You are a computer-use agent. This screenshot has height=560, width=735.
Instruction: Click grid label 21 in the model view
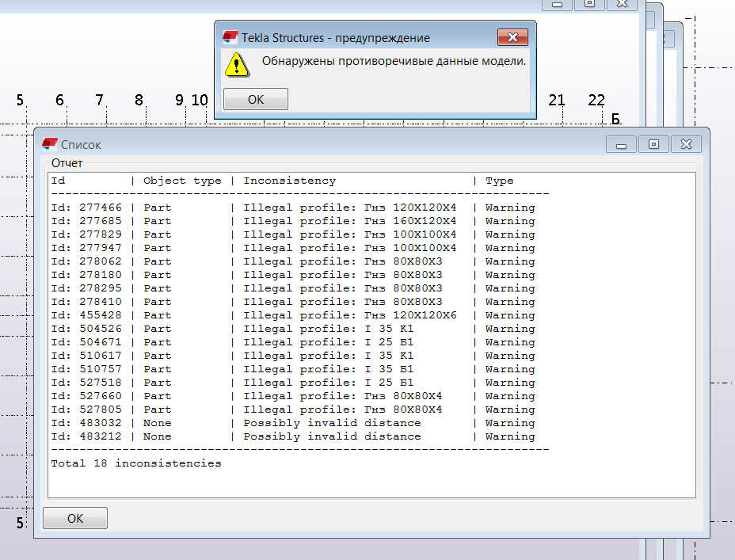557,100
